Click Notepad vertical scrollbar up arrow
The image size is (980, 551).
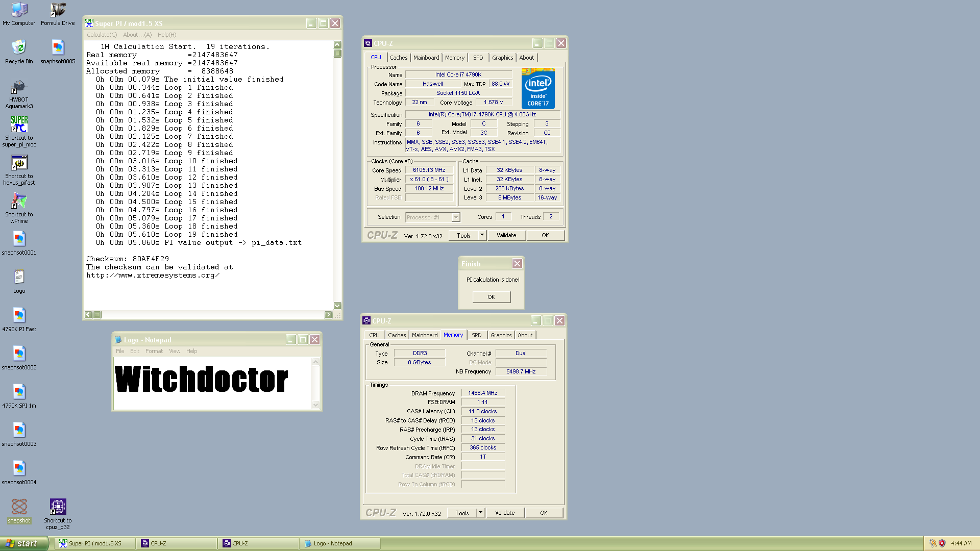[x=315, y=362]
